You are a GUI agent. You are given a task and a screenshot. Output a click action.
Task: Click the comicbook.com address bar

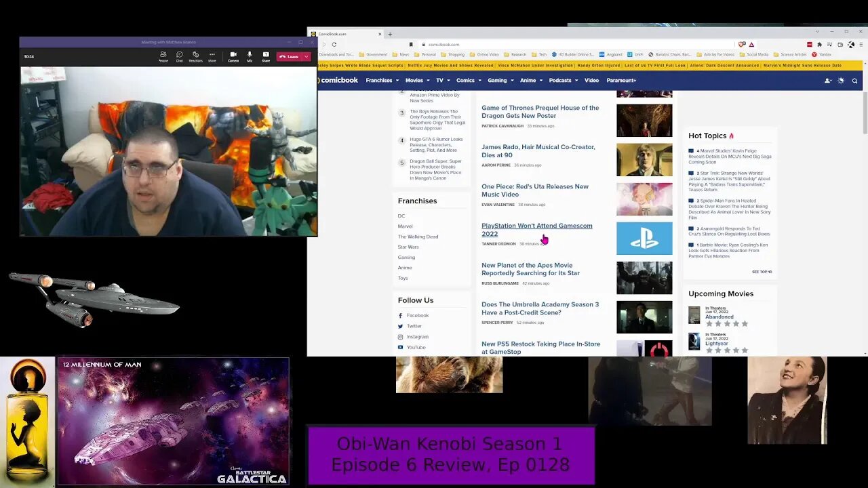[x=576, y=44]
